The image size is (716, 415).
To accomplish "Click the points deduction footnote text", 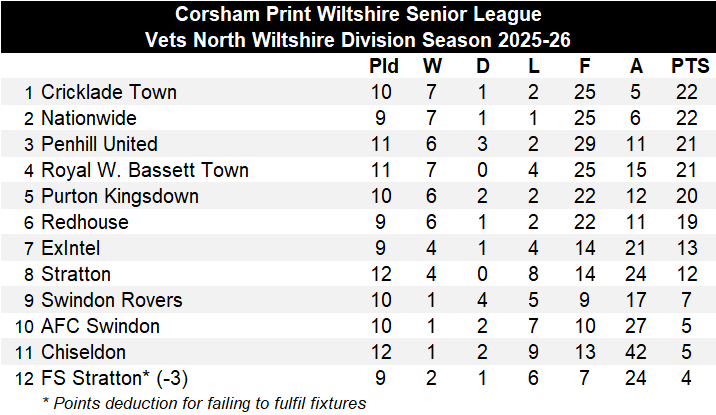I will (x=203, y=403).
